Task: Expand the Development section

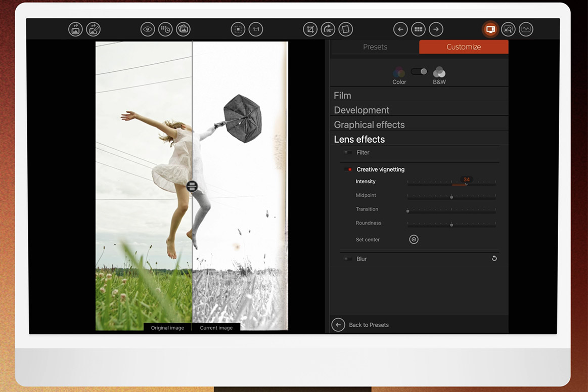Action: pyautogui.click(x=361, y=110)
